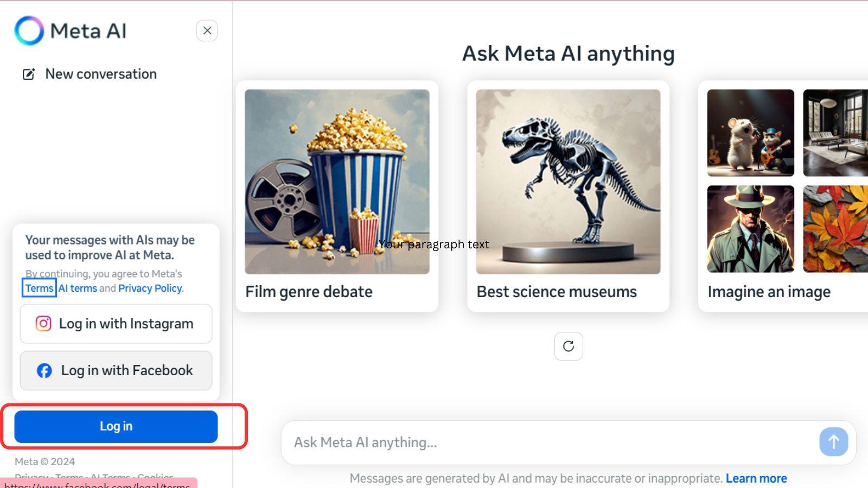Click the Facebook logo icon
Image resolution: width=868 pixels, height=488 pixels.
point(44,371)
